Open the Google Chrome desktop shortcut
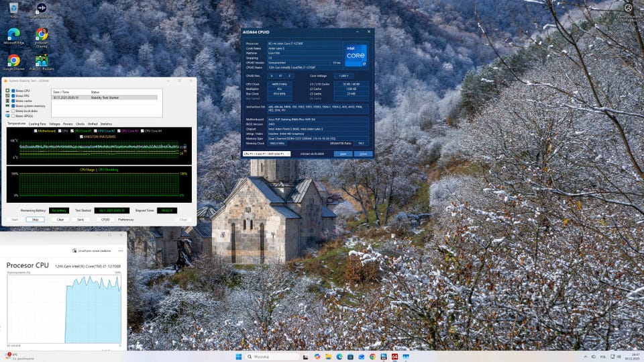This screenshot has height=362, width=644. click(x=13, y=61)
